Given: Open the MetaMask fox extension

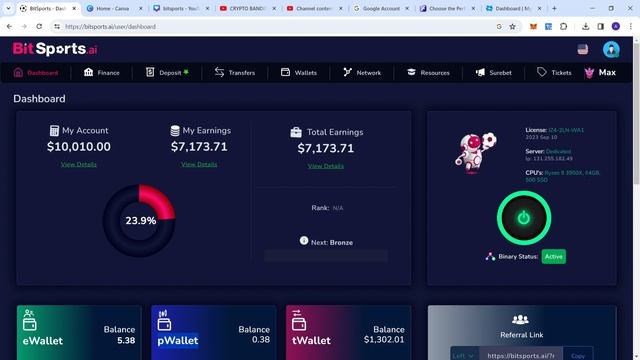Looking at the screenshot, I should pyautogui.click(x=533, y=27).
